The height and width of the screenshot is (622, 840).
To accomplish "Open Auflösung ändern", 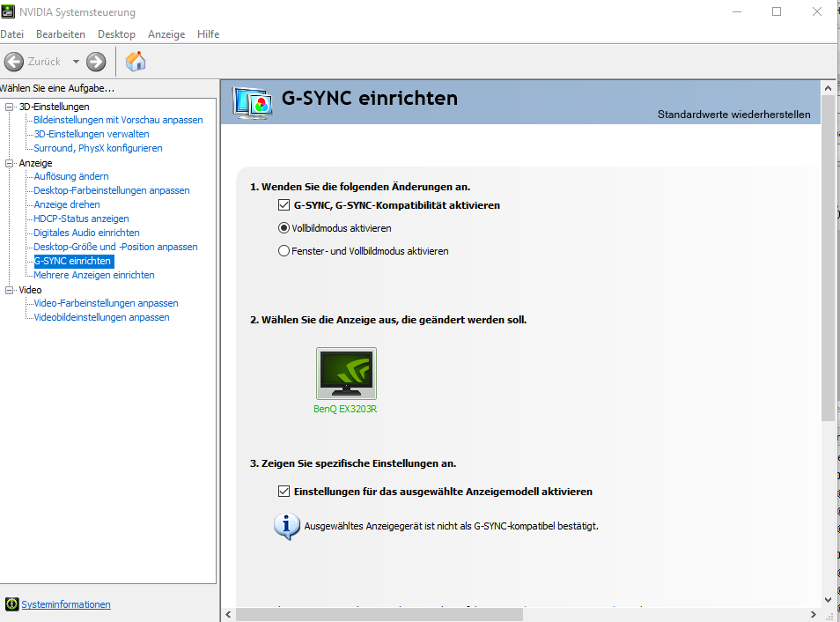I will click(x=71, y=176).
